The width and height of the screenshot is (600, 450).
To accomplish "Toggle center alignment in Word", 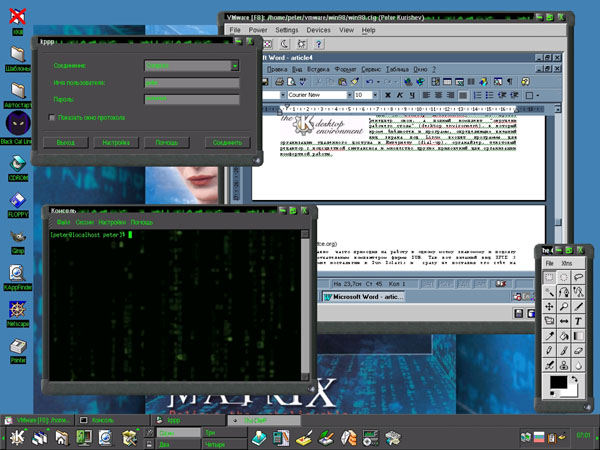I will [x=439, y=95].
